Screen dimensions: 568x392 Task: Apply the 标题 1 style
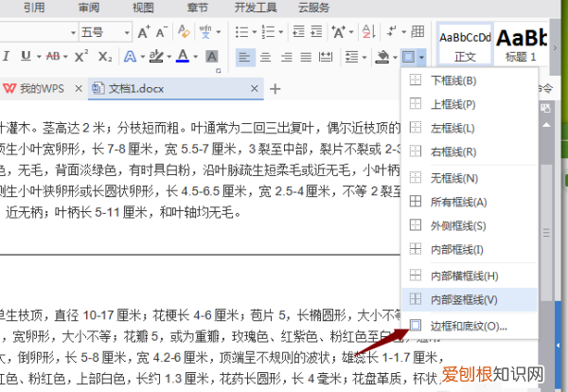coord(521,45)
